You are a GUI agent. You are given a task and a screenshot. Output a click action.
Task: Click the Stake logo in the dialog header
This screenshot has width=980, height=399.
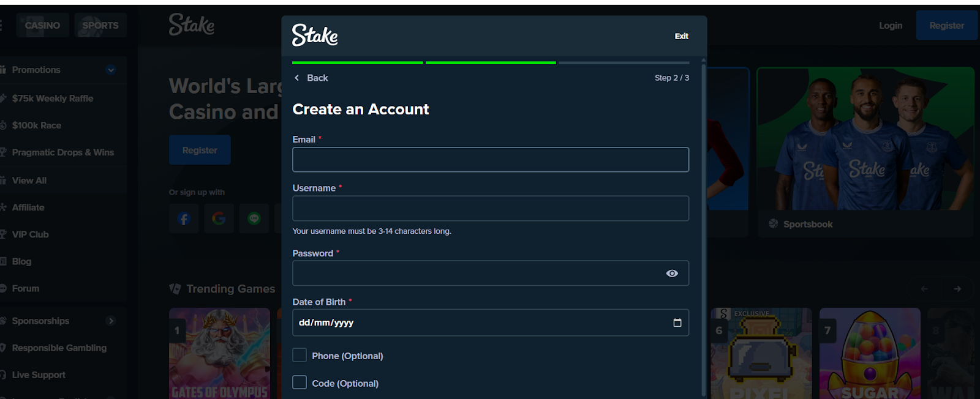(315, 35)
